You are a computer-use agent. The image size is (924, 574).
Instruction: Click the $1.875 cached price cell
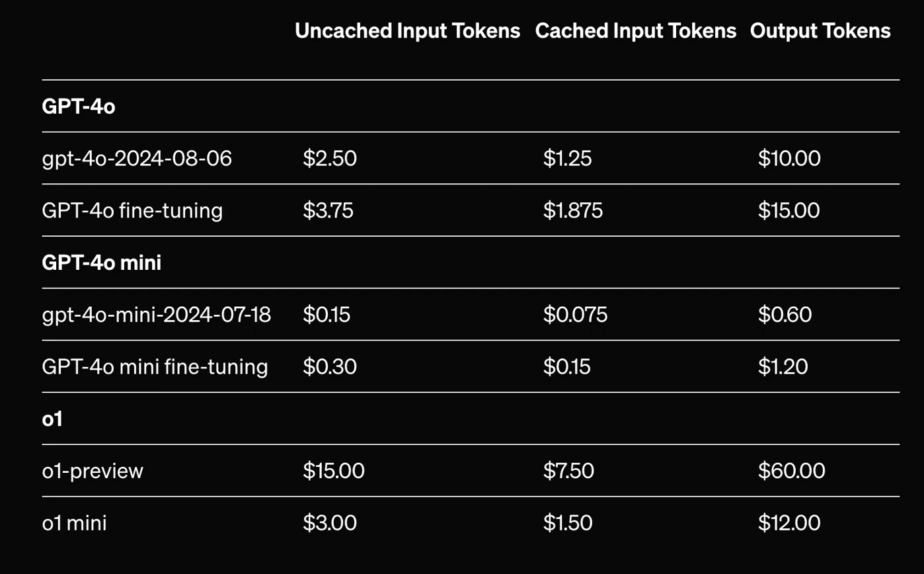tap(572, 210)
